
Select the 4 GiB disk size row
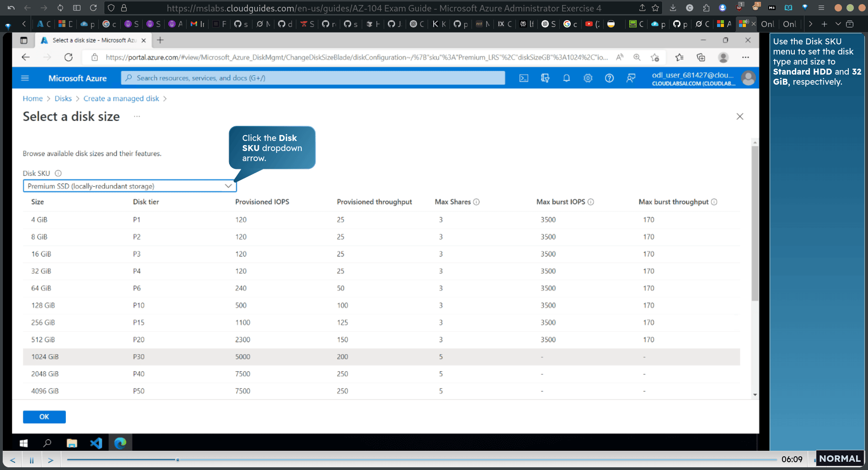click(381, 220)
